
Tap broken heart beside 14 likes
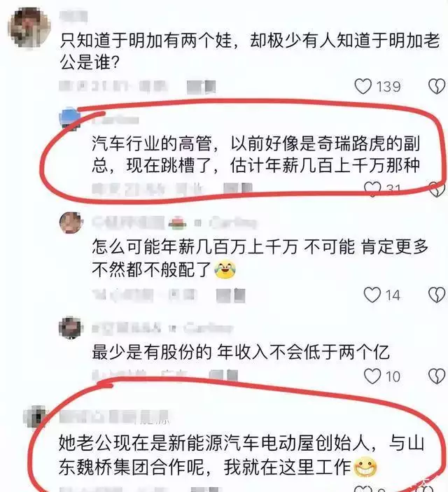coord(437,295)
